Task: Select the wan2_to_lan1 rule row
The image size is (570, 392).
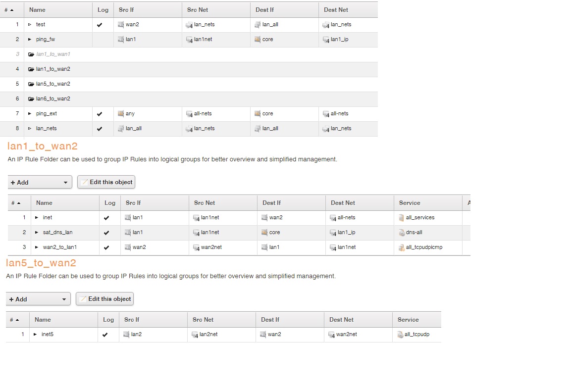Action: point(239,247)
